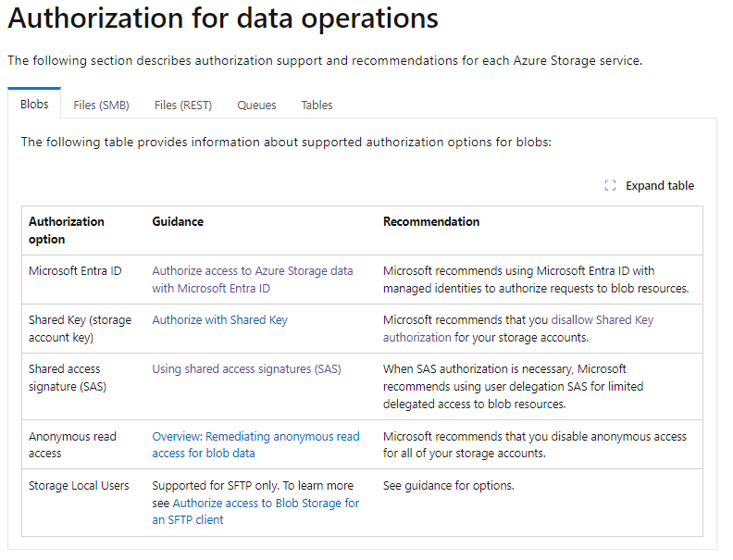Click the Entra ID managed identities recommendation text
The width and height of the screenshot is (733, 560).
click(536, 280)
